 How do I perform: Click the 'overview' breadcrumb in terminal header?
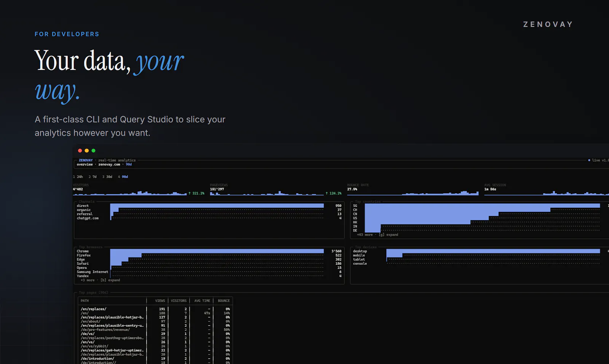[85, 165]
